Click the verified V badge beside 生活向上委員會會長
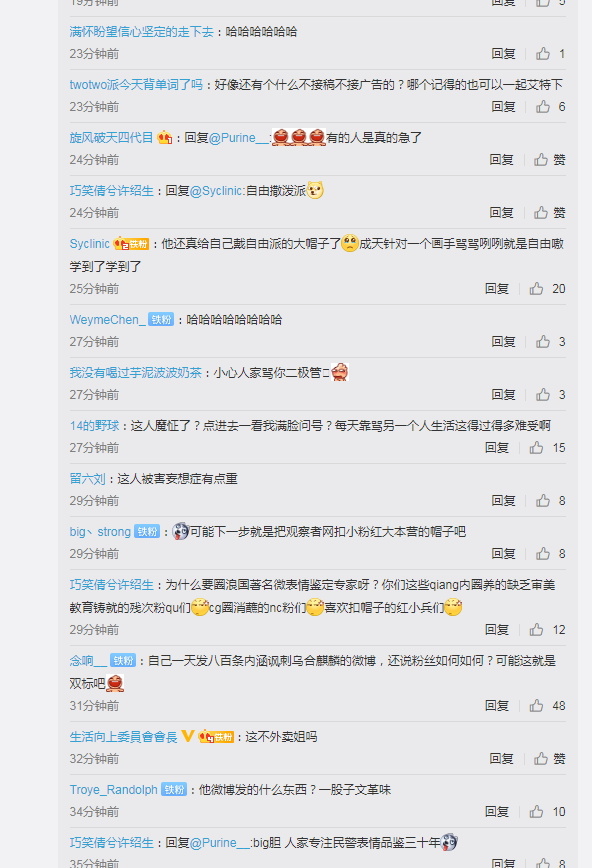Screen dimensions: 592x868 pyautogui.click(x=188, y=736)
